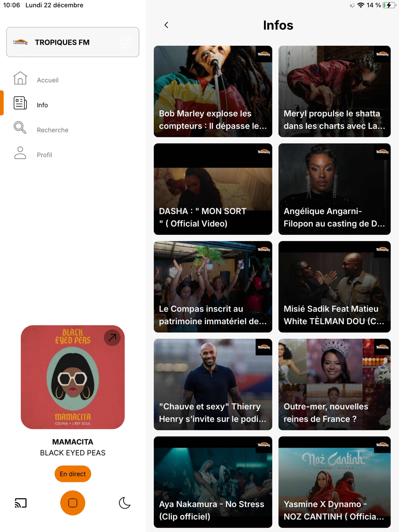Go to the Accueil menu item

coord(48,80)
